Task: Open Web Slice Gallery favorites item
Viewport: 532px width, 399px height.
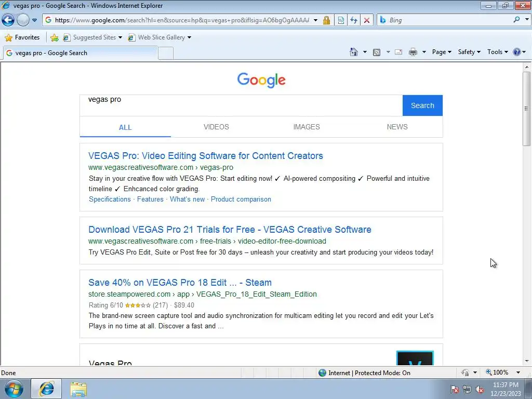Action: coord(159,37)
